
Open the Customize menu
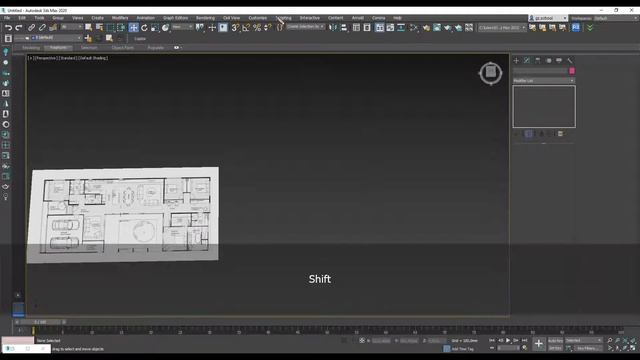[258, 18]
